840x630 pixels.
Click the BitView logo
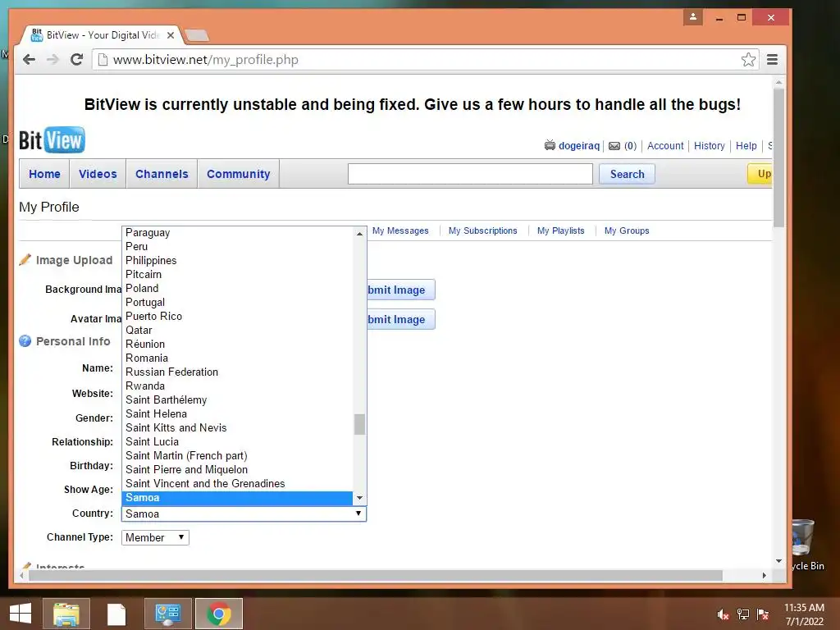pos(52,139)
